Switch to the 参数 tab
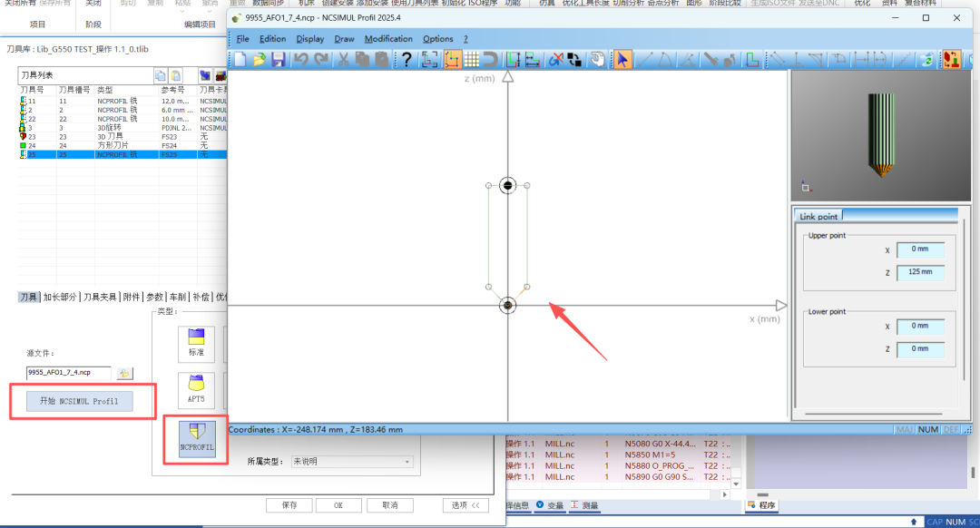Image resolution: width=980 pixels, height=528 pixels. click(155, 297)
